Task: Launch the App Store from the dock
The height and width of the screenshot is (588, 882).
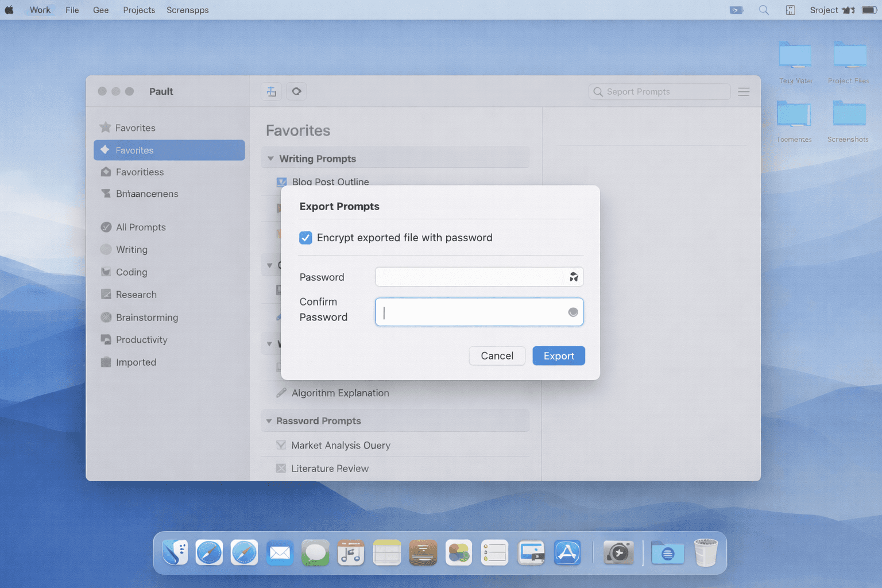Action: [567, 553]
